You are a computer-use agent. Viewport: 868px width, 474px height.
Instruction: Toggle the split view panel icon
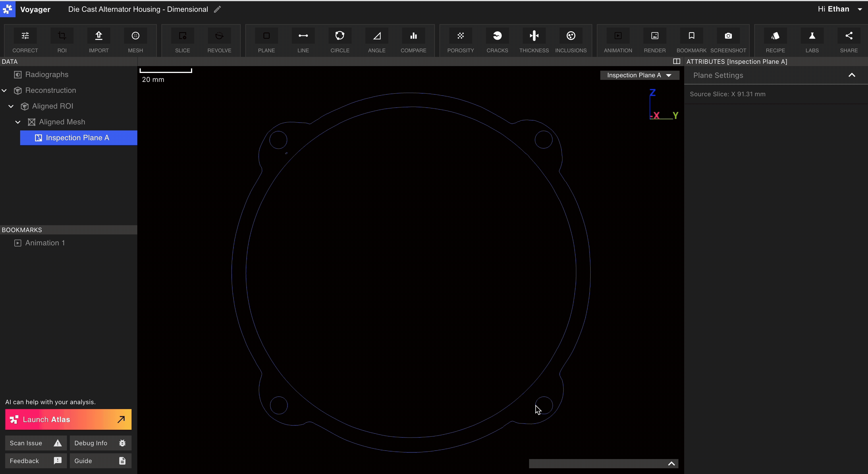(676, 61)
